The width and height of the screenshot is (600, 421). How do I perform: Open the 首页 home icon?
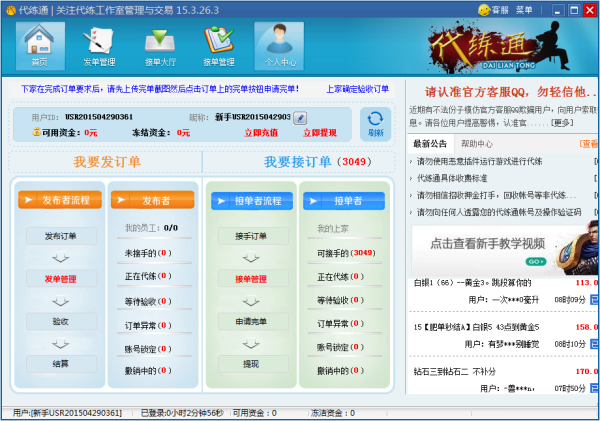tap(39, 46)
